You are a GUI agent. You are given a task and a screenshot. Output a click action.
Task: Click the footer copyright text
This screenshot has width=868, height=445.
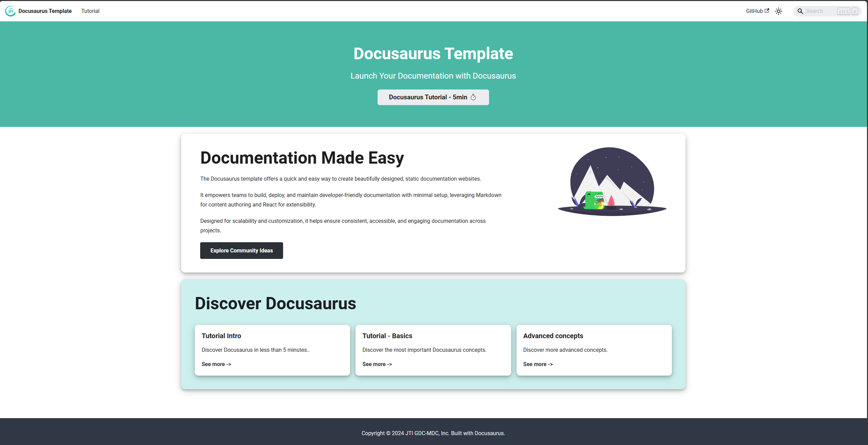coord(433,433)
